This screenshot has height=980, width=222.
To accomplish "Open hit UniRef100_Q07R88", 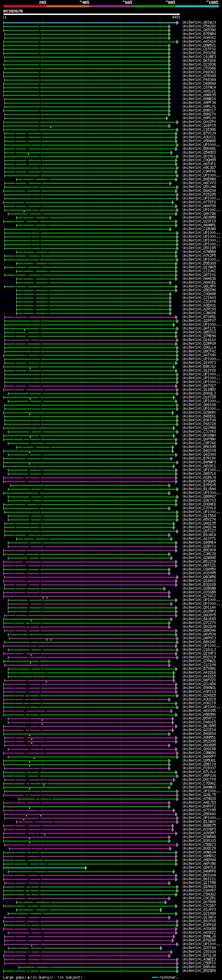I will (199, 902).
